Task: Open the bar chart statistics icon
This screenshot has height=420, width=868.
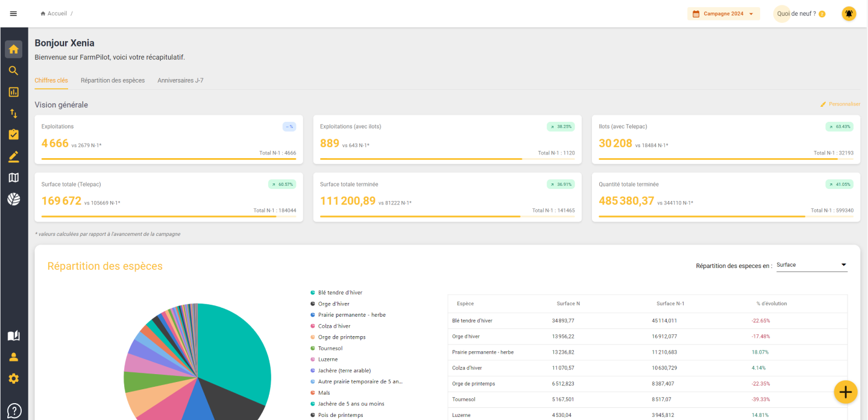Action: (x=13, y=92)
